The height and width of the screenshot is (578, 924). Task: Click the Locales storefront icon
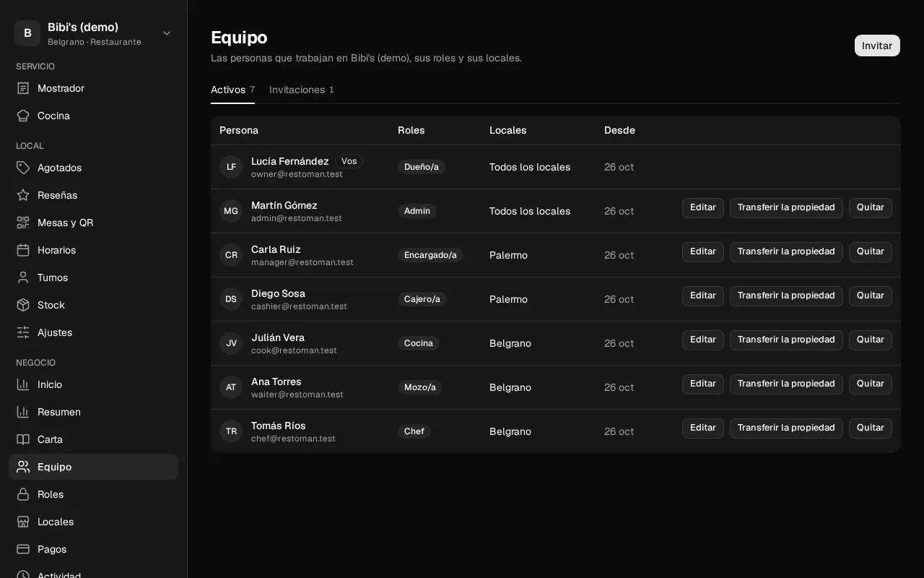(x=23, y=522)
